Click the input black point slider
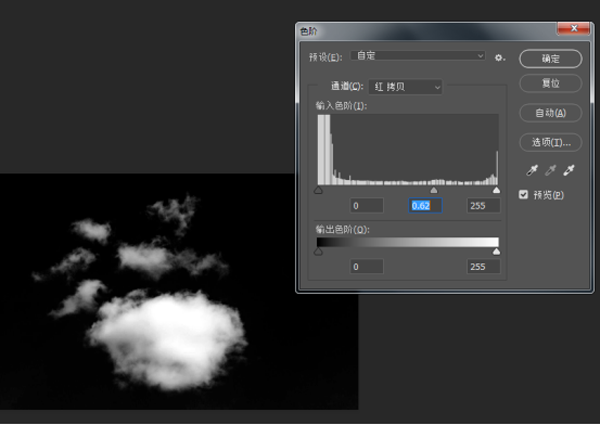 pos(318,190)
